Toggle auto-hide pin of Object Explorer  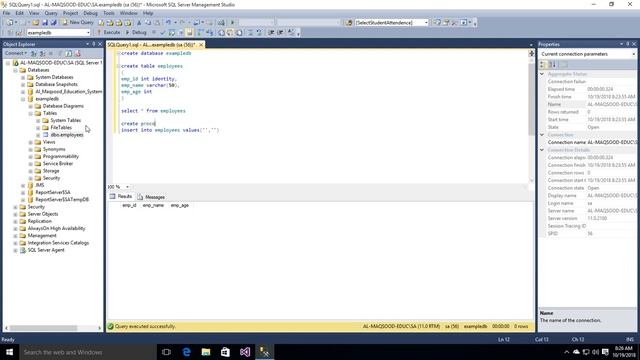93,44
